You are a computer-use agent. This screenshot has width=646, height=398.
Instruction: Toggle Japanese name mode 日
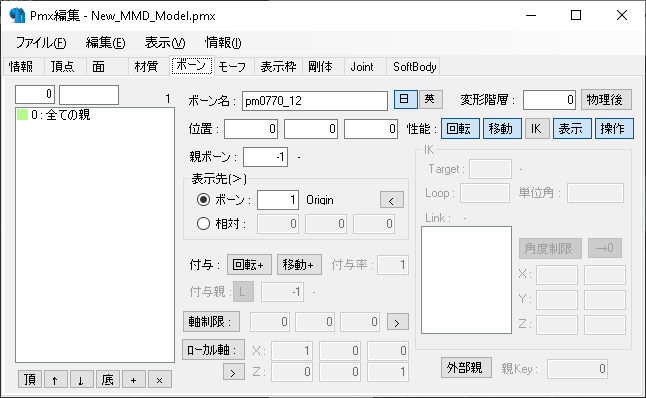pos(405,99)
